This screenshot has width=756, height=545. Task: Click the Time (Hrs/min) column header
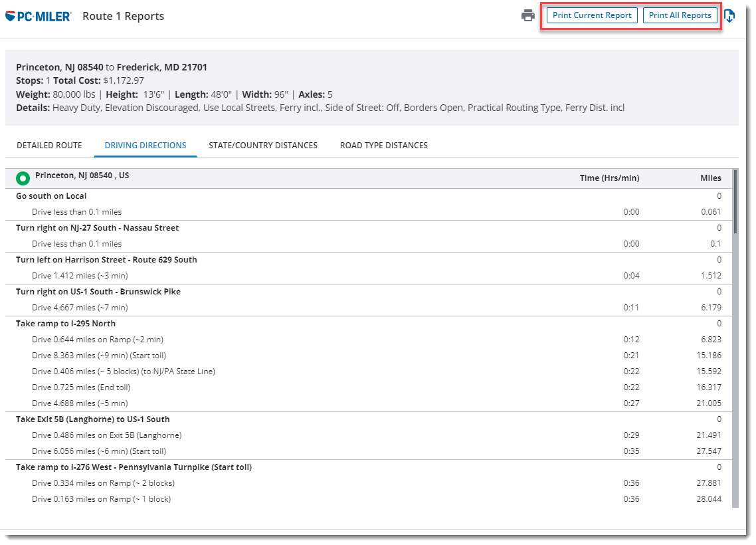point(609,177)
